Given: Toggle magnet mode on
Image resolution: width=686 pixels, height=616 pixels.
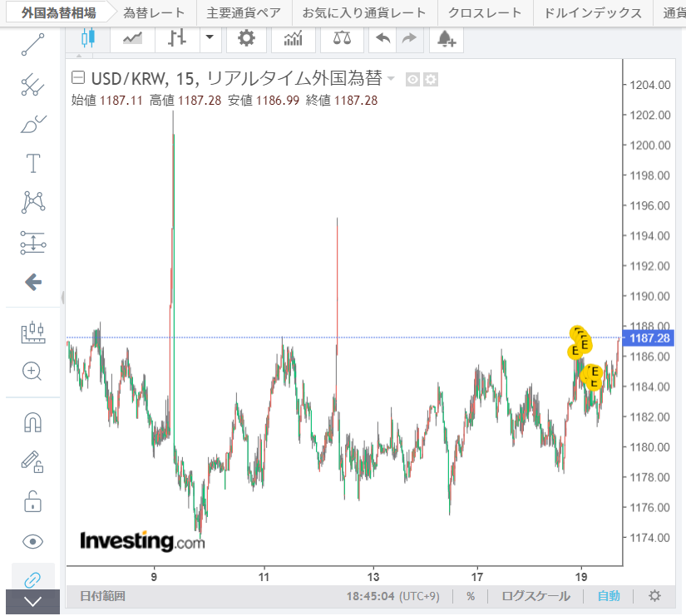Looking at the screenshot, I should click(33, 422).
